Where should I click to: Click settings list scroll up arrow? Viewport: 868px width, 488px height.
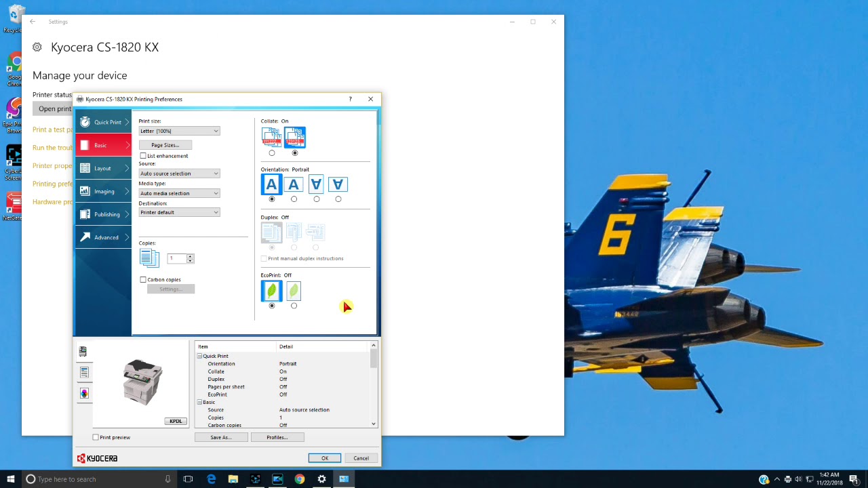pos(374,346)
